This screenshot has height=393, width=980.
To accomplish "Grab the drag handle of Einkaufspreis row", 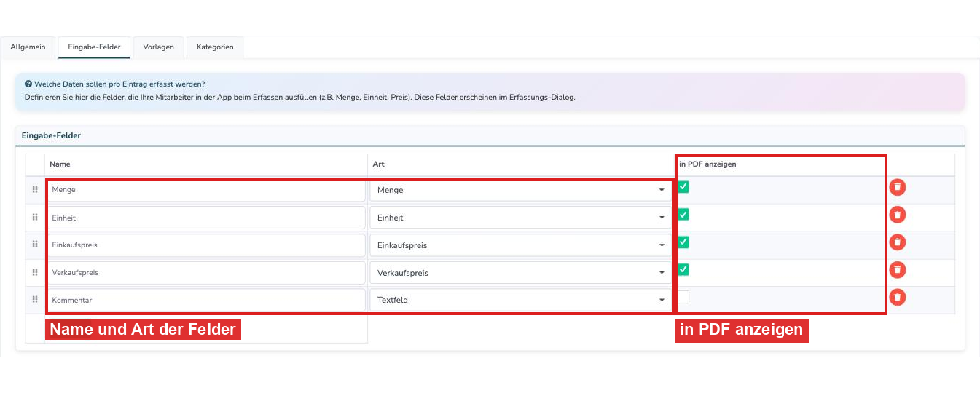I will pos(35,245).
